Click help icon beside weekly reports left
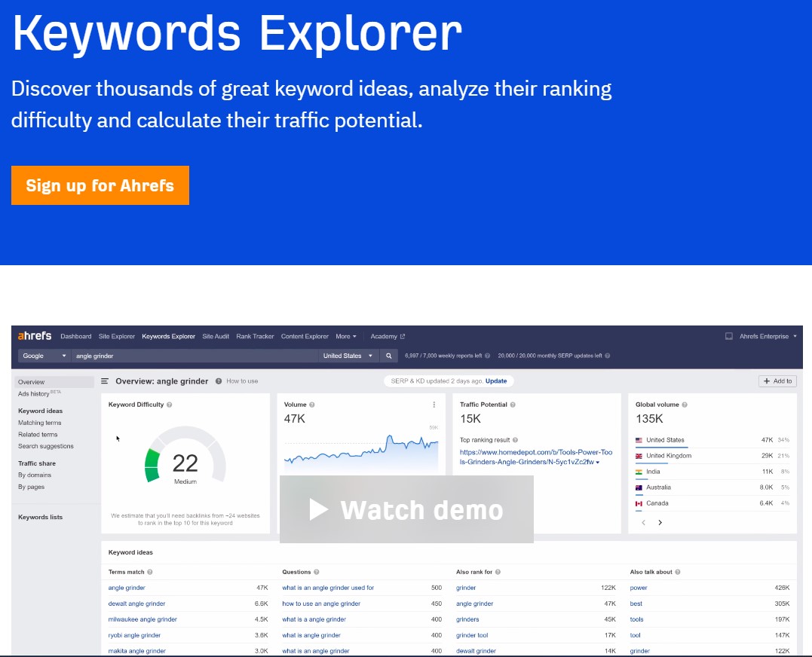This screenshot has height=657, width=812. pos(487,356)
